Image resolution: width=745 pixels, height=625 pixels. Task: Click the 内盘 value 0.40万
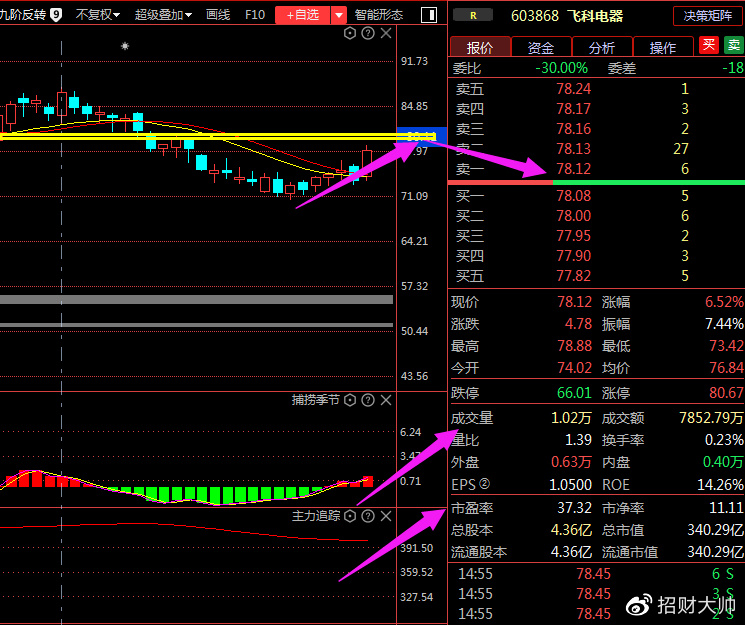723,462
